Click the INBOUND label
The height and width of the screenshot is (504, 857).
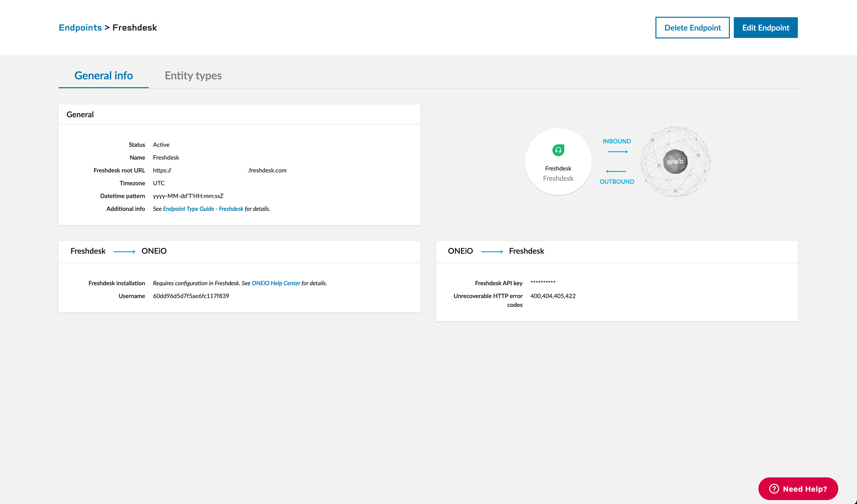click(617, 141)
